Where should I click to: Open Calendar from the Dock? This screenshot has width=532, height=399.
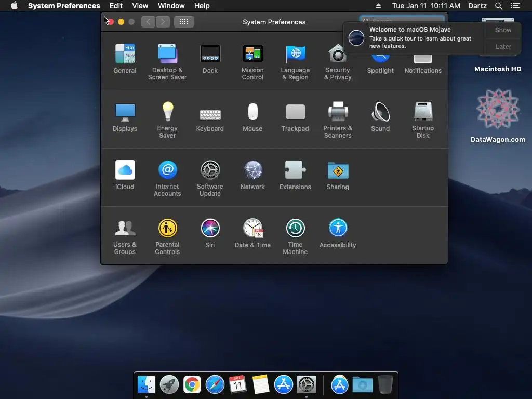pos(237,385)
